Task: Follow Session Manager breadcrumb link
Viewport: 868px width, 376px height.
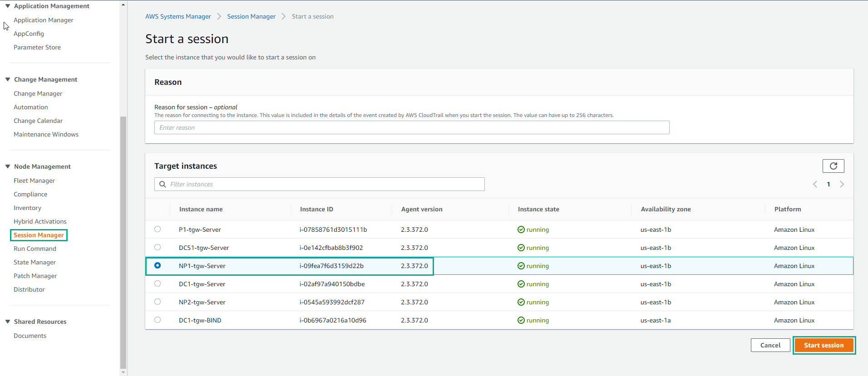Action: click(x=252, y=16)
